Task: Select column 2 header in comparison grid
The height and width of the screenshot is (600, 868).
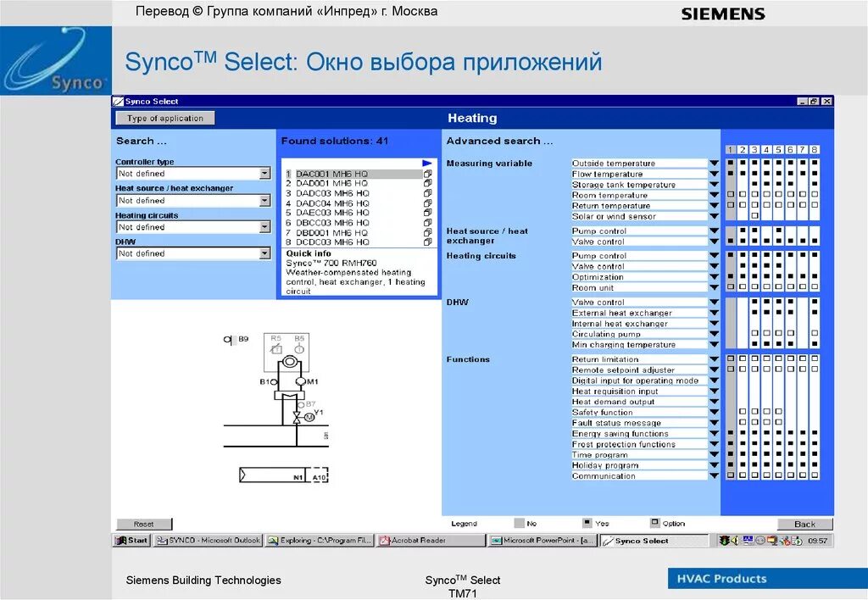Action: [743, 150]
